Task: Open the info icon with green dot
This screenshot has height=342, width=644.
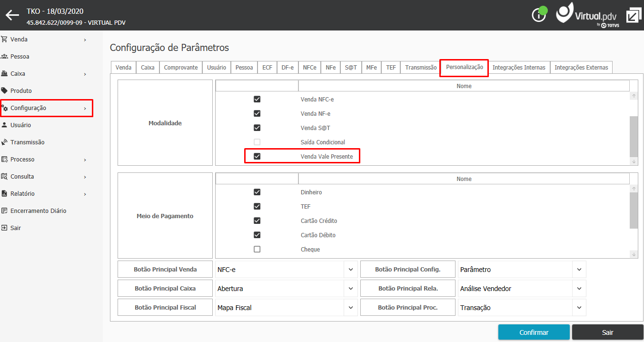Action: [x=539, y=14]
